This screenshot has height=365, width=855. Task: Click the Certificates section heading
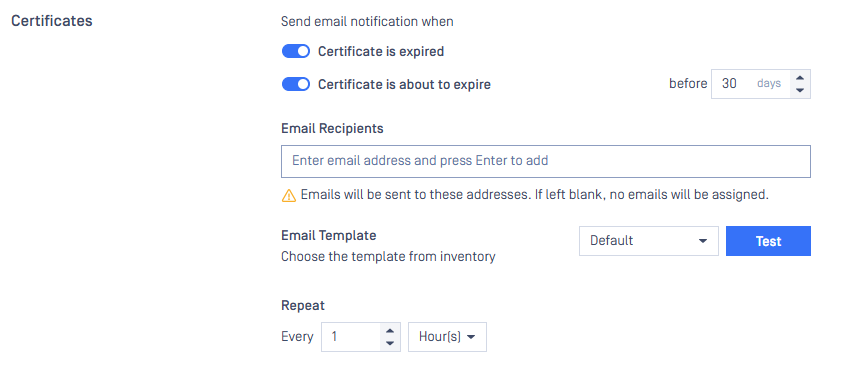pos(52,21)
